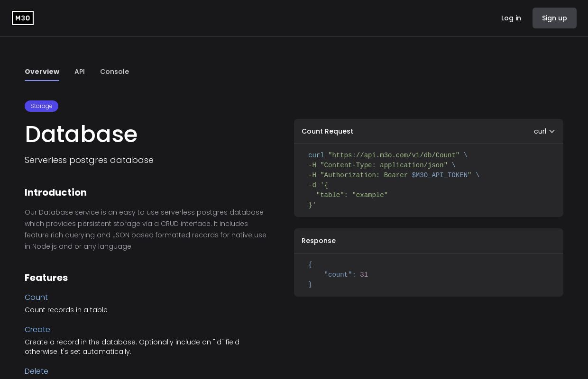Switch to the API tab
The height and width of the screenshot is (379, 588).
click(80, 72)
